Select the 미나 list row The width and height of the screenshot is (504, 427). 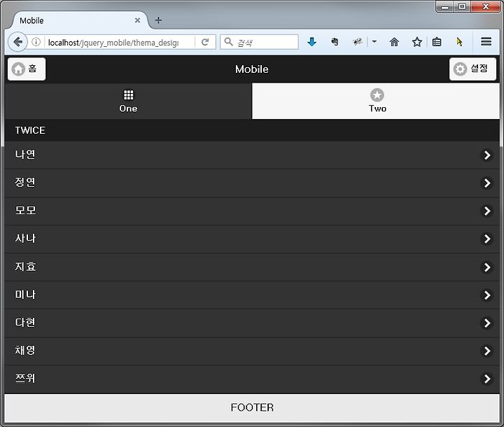pyautogui.click(x=252, y=295)
